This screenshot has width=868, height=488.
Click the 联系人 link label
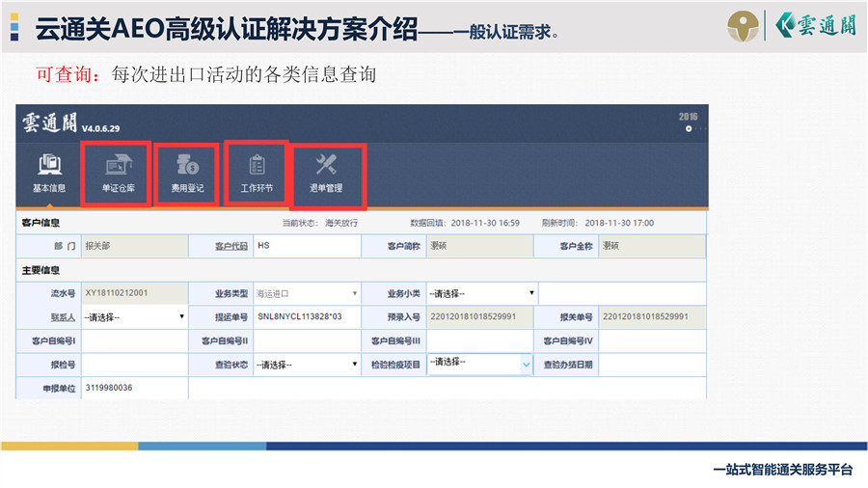(x=63, y=317)
